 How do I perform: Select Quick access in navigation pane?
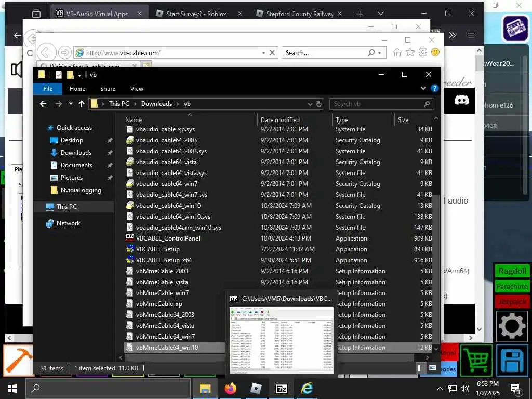click(x=74, y=128)
